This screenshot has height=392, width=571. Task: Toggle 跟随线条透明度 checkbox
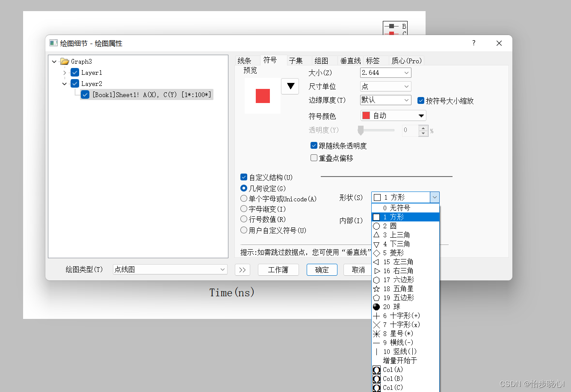click(314, 145)
